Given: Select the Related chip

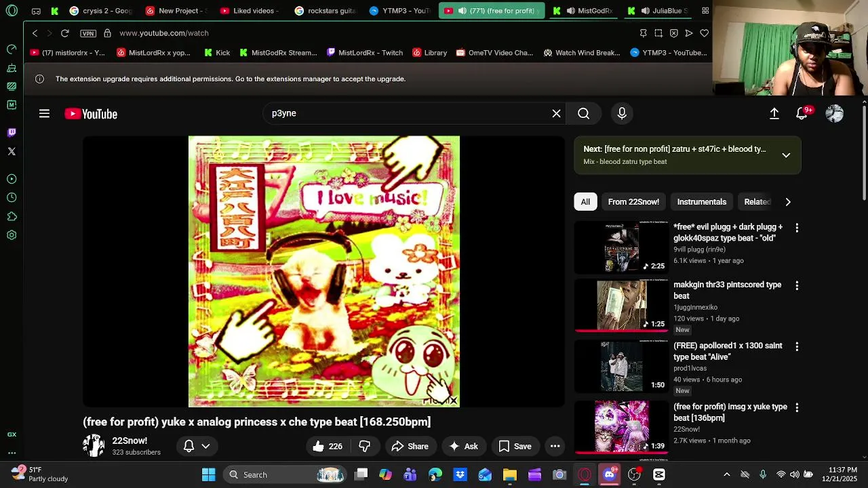Looking at the screenshot, I should click(x=757, y=201).
